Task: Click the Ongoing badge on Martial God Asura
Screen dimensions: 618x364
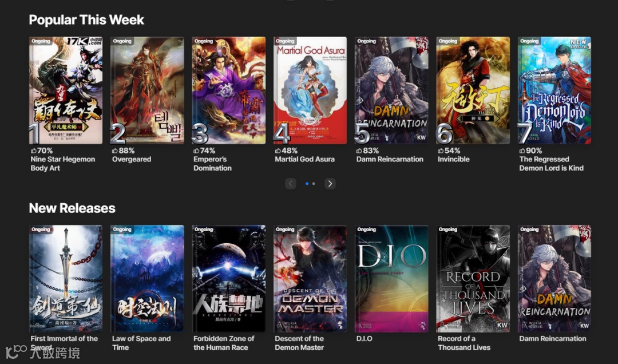Action: point(285,41)
